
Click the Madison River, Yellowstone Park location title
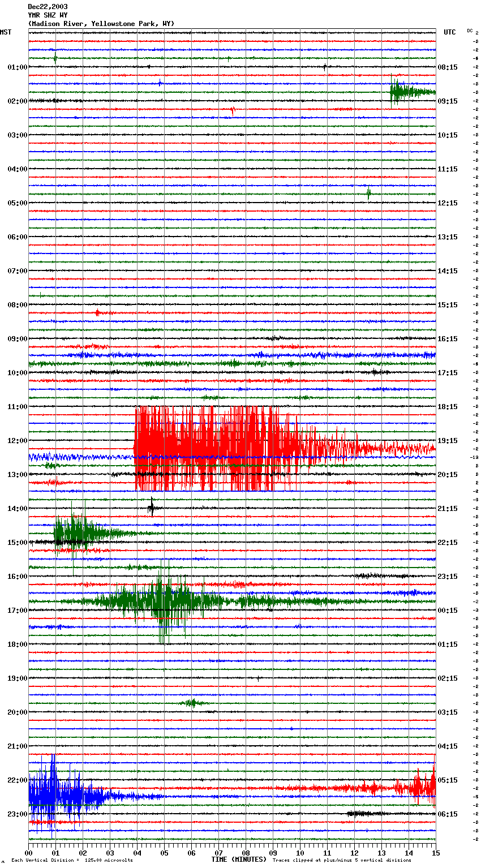coord(101,24)
